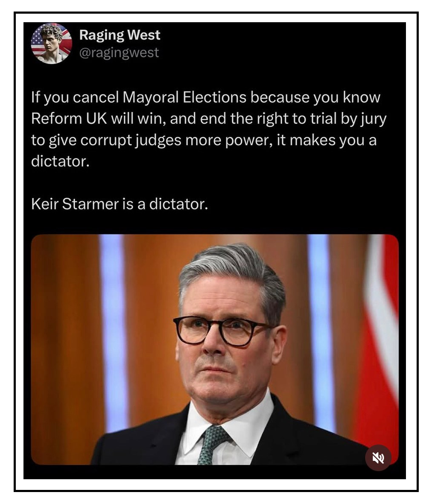Unmute the video using the speaker icon
This screenshot has width=429, height=504.
point(378,457)
